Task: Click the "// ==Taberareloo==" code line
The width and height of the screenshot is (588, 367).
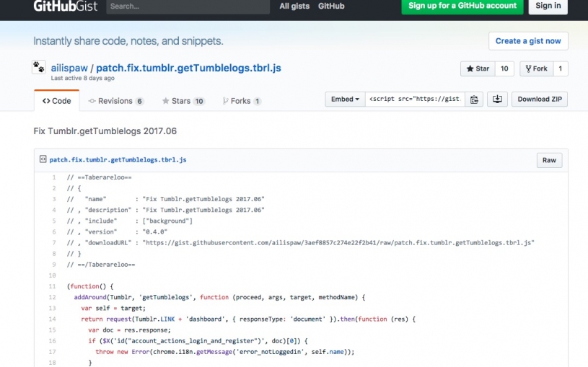Action: tap(100, 177)
